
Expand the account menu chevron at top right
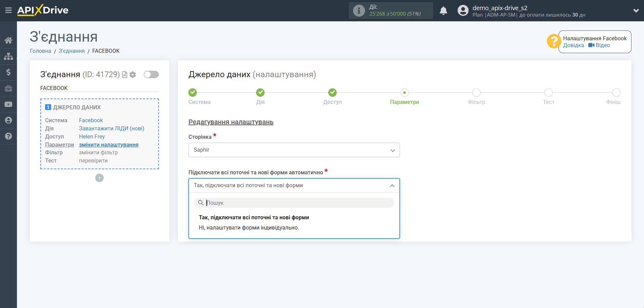click(636, 10)
